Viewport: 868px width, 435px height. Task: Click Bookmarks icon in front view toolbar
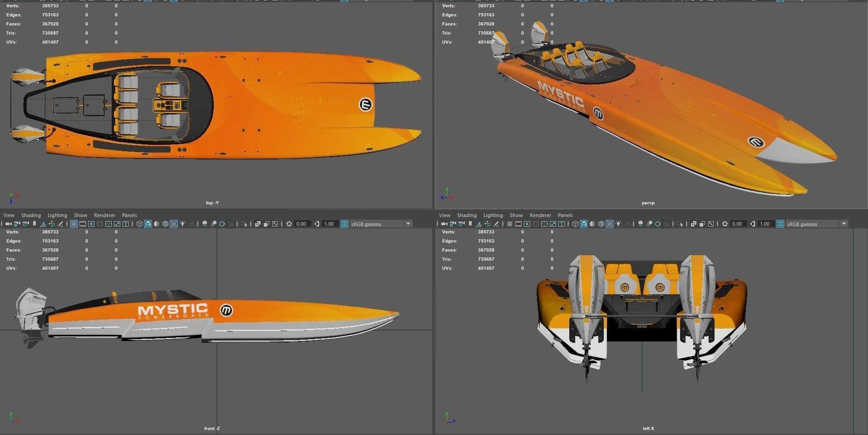click(35, 224)
